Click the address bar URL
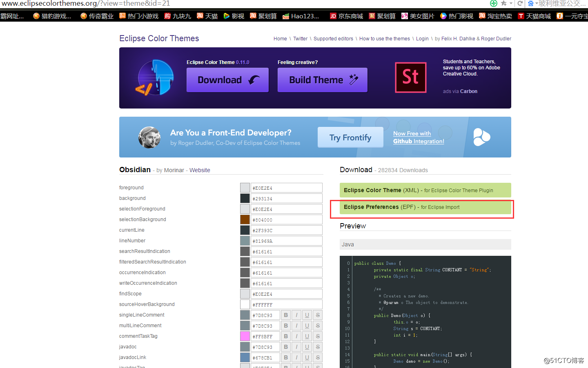This screenshot has height=368, width=588. 86,3
